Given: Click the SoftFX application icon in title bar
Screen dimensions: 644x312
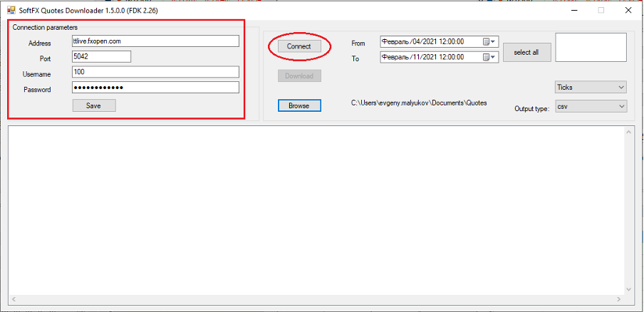Looking at the screenshot, I should [x=11, y=11].
